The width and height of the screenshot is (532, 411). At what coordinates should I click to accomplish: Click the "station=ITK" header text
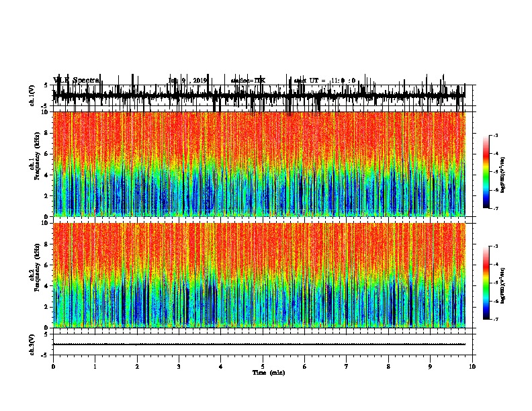pos(248,81)
